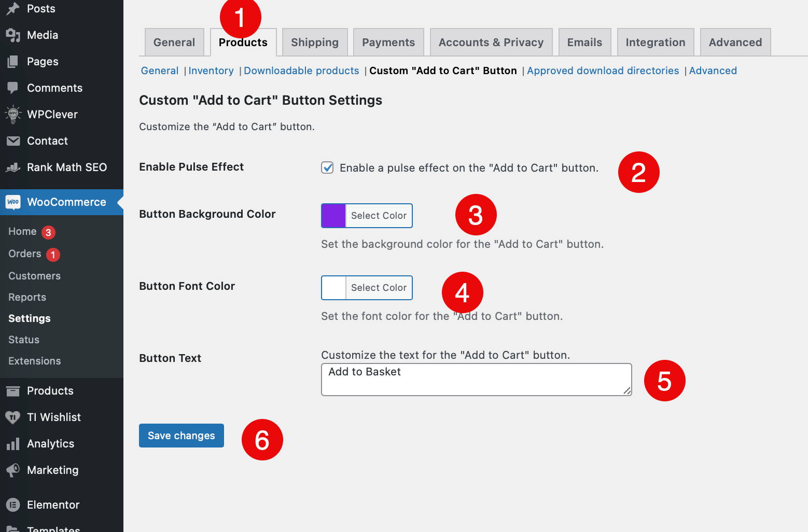Click the Contact envelope icon
Image resolution: width=808 pixels, height=532 pixels.
pos(13,141)
